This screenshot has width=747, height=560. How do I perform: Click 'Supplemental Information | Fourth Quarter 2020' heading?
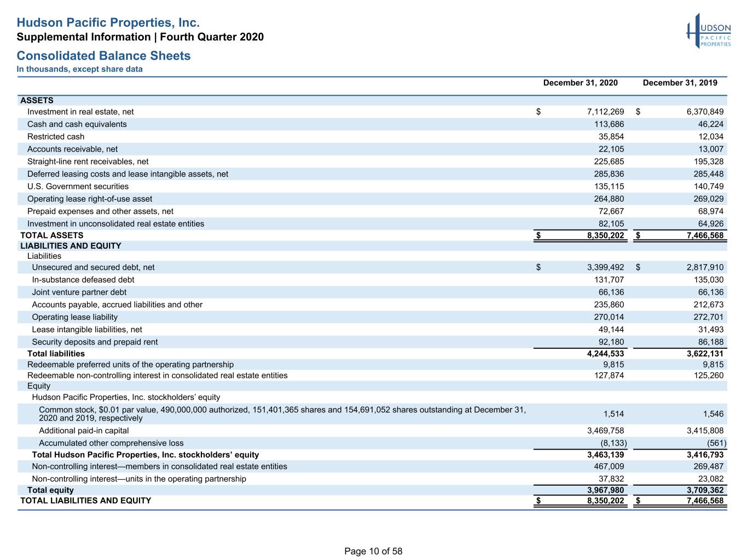pyautogui.click(x=140, y=37)
